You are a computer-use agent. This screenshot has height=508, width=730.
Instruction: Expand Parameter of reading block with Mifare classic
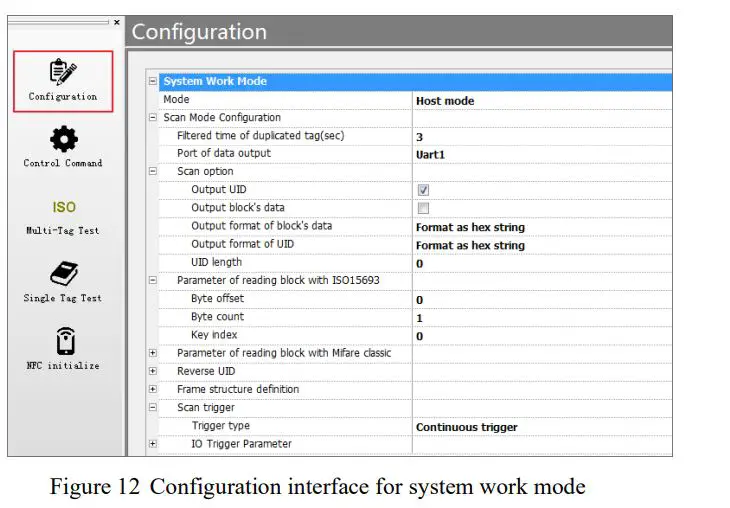[x=153, y=353]
